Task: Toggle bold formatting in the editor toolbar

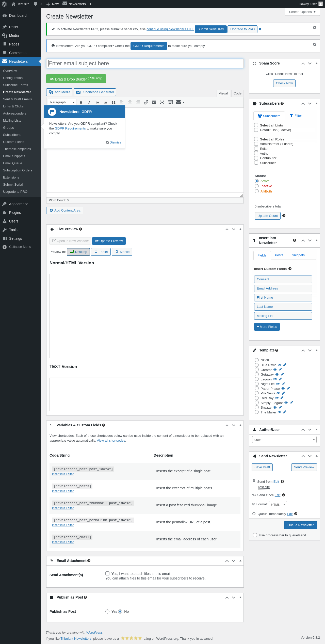Action: 81,102
